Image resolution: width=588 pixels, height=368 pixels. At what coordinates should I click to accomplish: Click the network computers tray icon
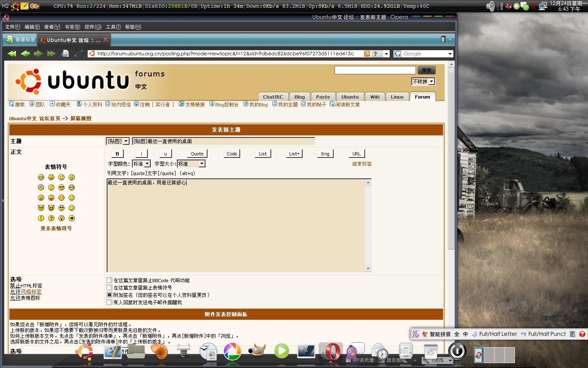[x=543, y=6]
